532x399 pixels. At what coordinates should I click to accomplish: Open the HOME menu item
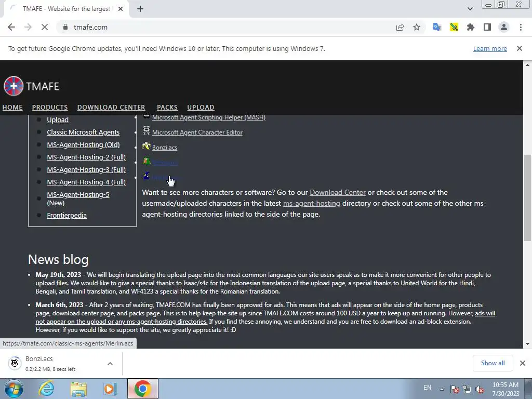(x=12, y=107)
